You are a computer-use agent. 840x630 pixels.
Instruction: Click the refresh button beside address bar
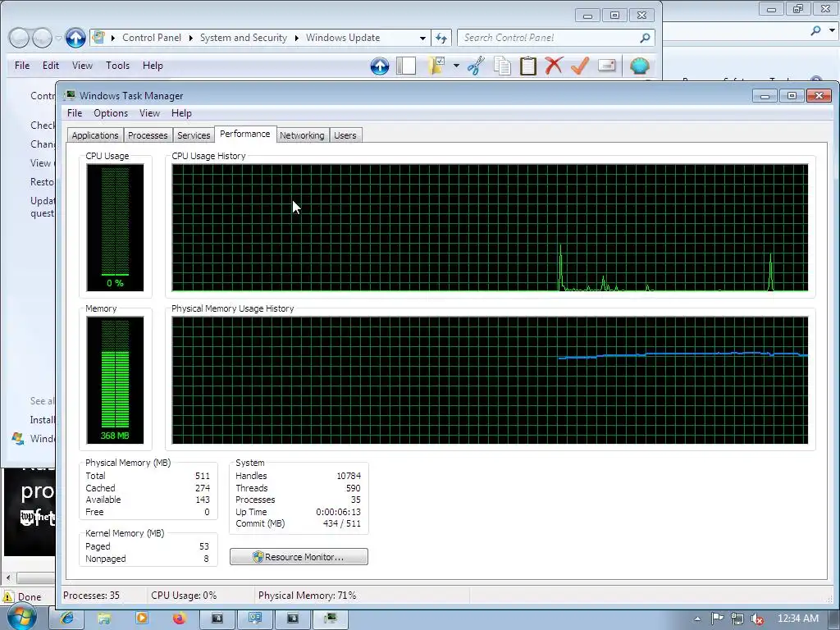tap(441, 38)
